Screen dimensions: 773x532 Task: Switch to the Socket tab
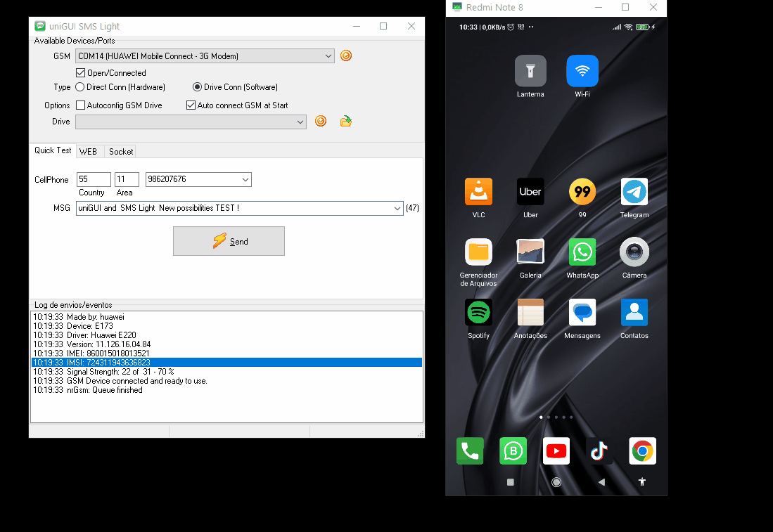[x=121, y=152]
